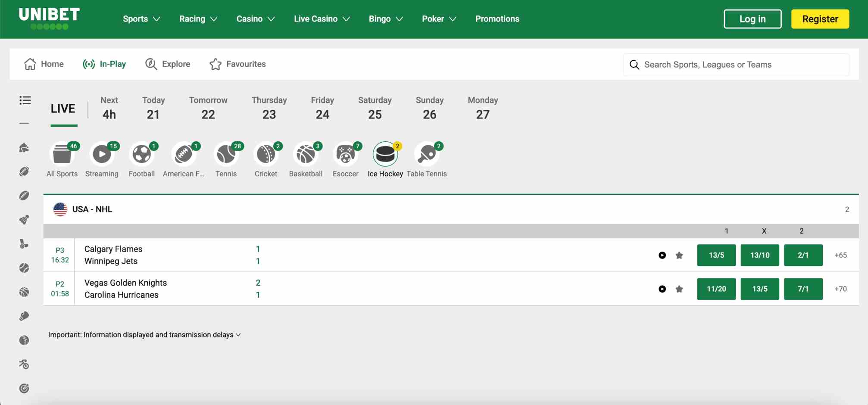The height and width of the screenshot is (405, 868).
Task: Select the 13/10 draw odds for Flames game
Action: coord(760,255)
